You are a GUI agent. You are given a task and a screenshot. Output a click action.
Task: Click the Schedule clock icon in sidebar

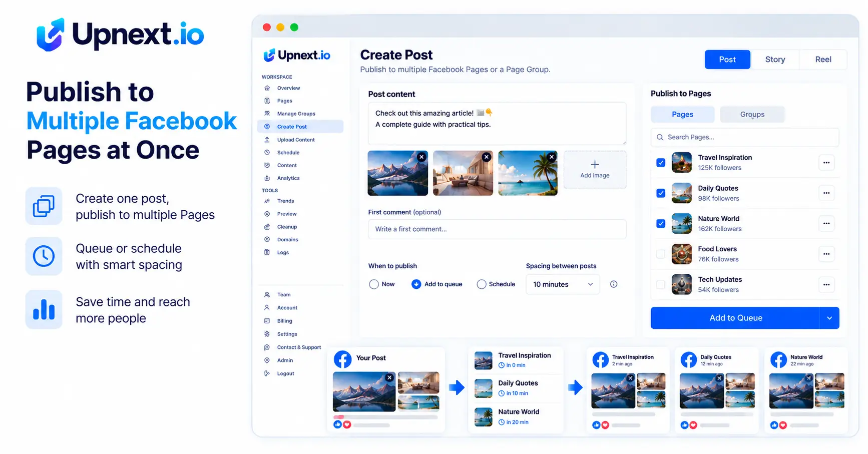click(x=267, y=153)
